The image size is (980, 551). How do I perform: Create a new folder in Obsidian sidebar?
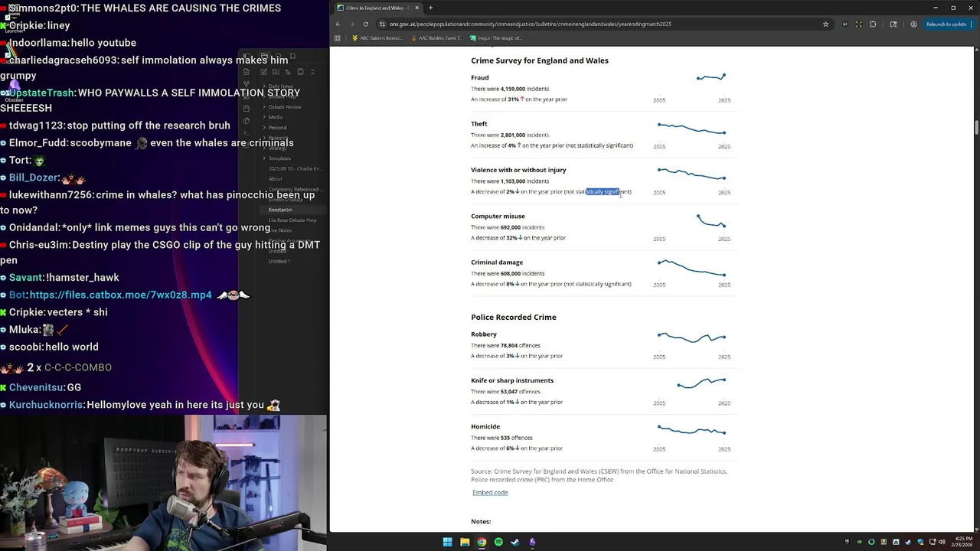276,72
